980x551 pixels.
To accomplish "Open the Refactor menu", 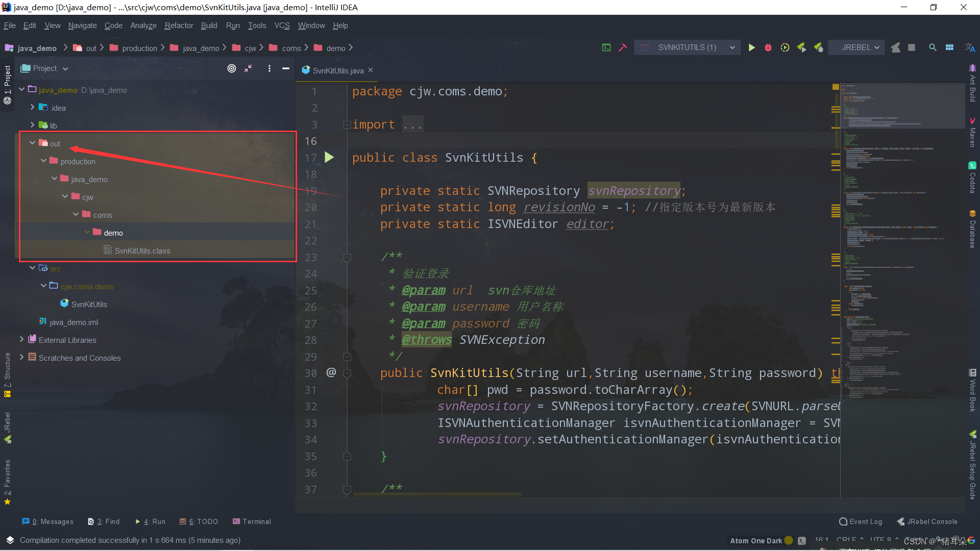I will (x=179, y=26).
